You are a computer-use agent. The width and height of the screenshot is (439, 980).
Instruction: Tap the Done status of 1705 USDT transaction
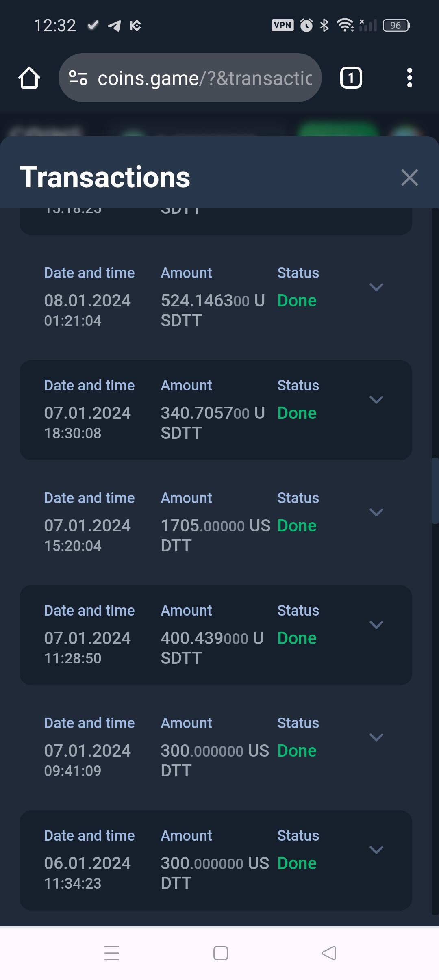click(x=297, y=526)
